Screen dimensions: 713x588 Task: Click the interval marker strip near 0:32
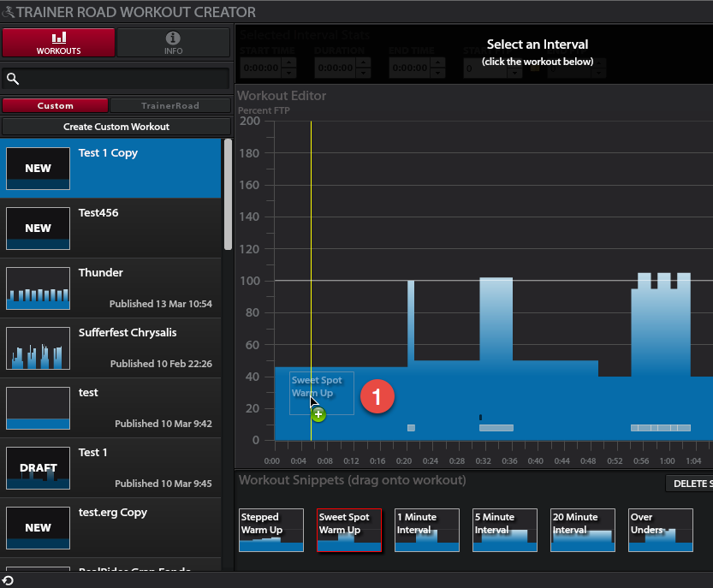[496, 428]
